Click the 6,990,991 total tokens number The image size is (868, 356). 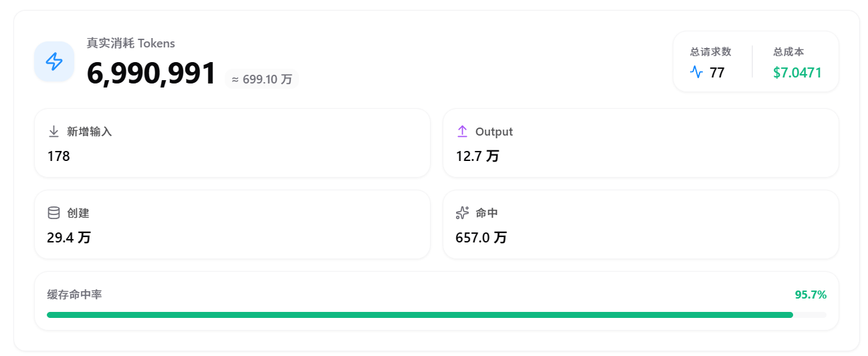[152, 73]
